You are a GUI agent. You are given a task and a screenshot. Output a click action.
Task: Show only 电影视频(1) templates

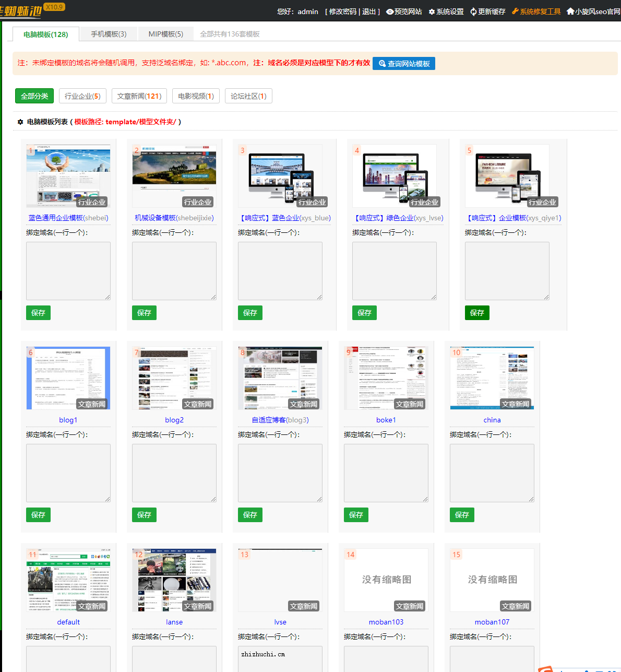coord(196,96)
